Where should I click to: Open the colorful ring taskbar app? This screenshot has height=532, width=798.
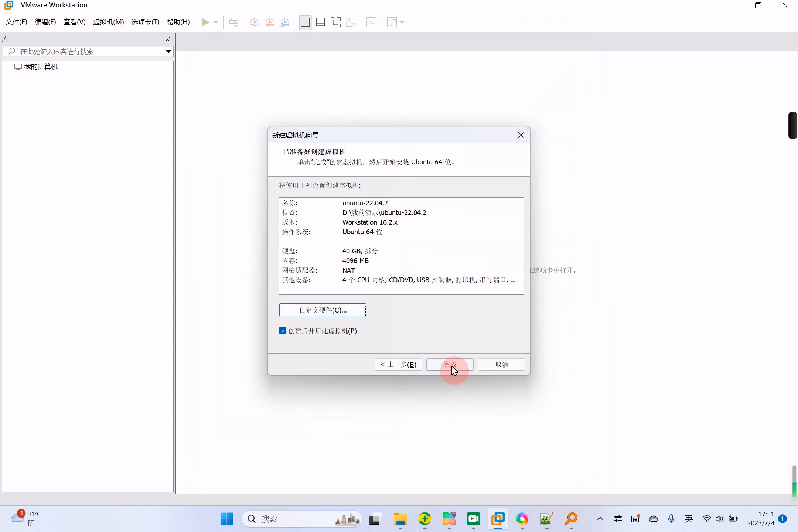[x=522, y=519]
